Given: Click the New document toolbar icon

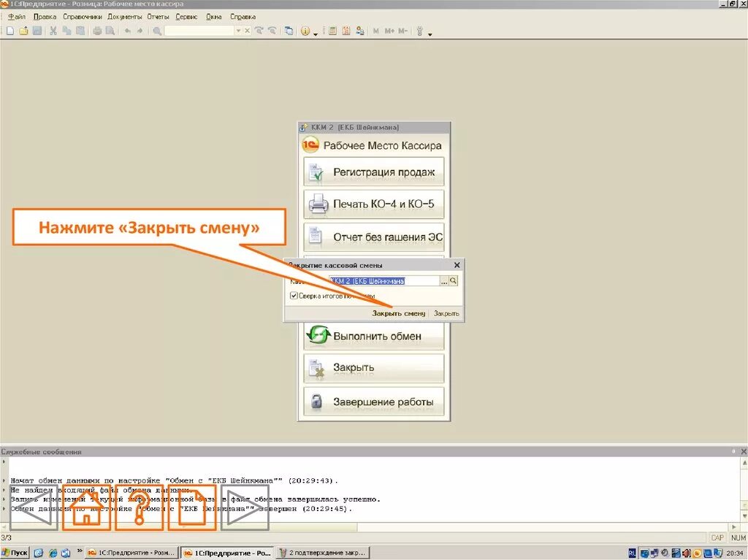Looking at the screenshot, I should 10,31.
